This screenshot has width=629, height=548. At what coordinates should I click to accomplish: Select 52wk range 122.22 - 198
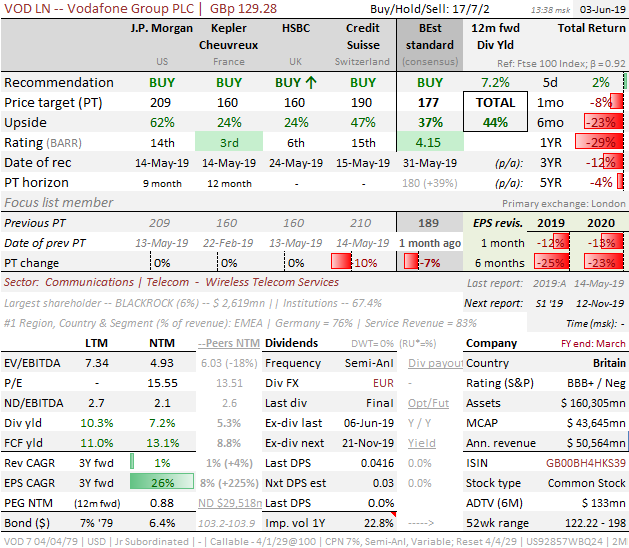(x=595, y=523)
